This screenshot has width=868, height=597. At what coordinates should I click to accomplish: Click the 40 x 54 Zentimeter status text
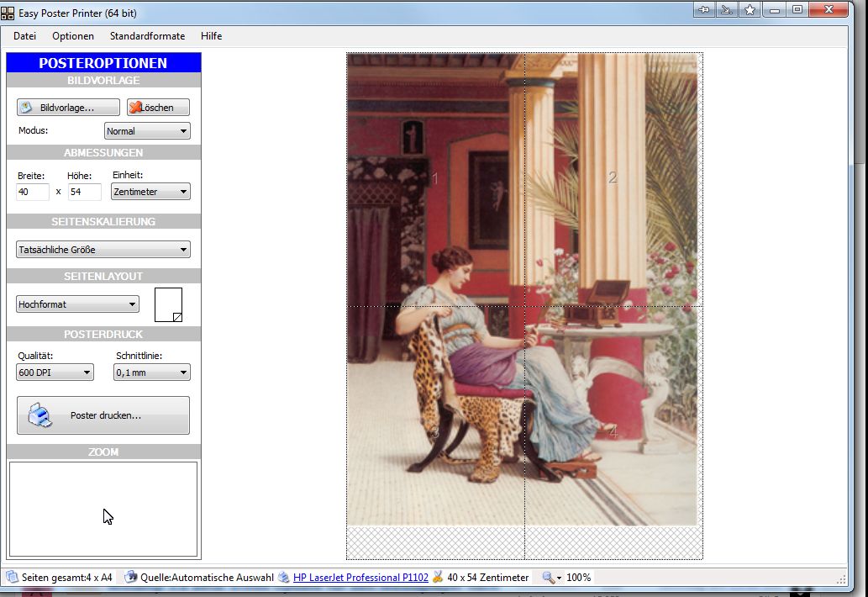(x=487, y=577)
